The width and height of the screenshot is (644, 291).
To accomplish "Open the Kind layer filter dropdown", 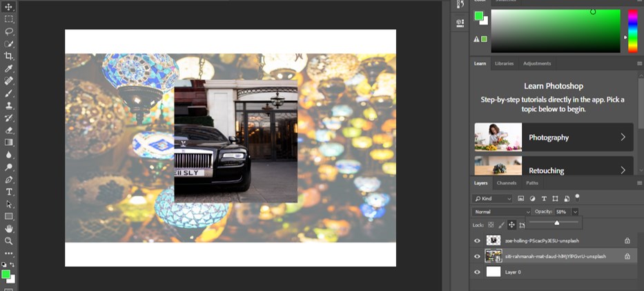I will (x=492, y=198).
